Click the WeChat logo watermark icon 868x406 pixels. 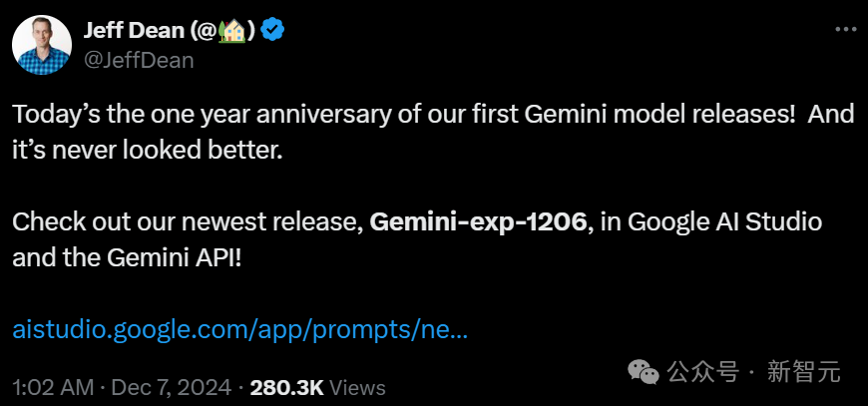pyautogui.click(x=645, y=372)
